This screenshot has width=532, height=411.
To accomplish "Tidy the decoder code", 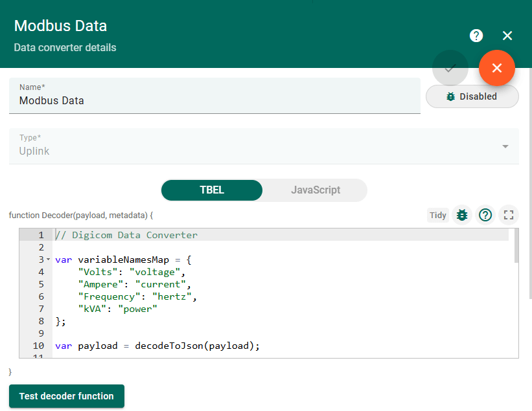I will [438, 215].
